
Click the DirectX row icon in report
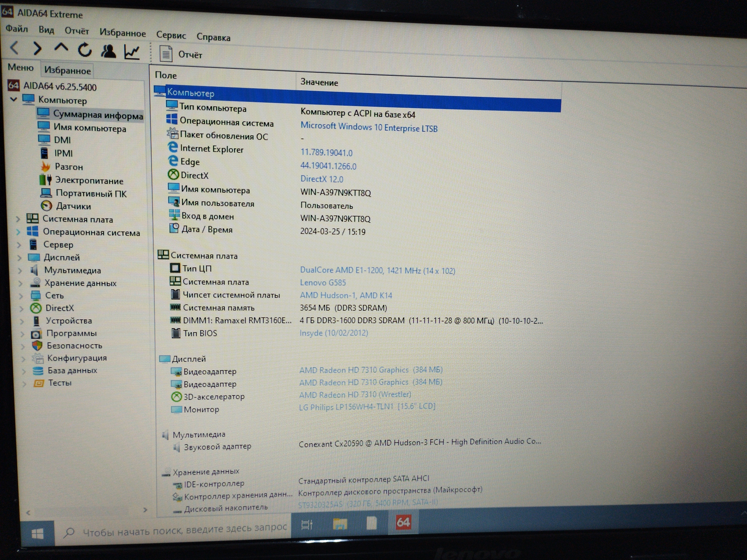tap(173, 175)
